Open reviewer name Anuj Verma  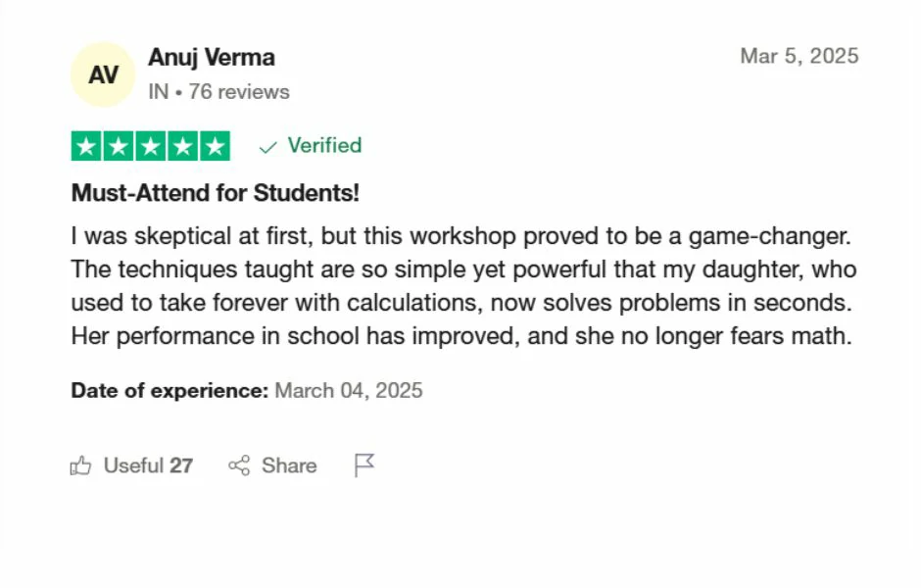tap(211, 58)
